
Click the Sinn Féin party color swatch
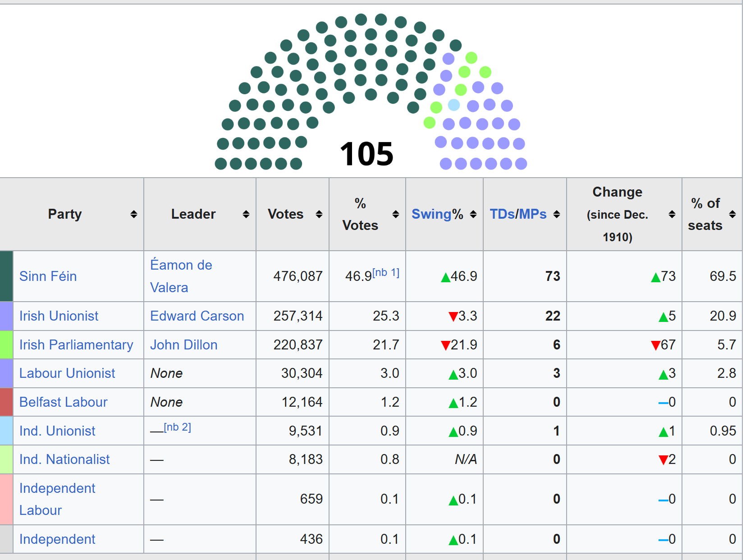[x=5, y=276]
